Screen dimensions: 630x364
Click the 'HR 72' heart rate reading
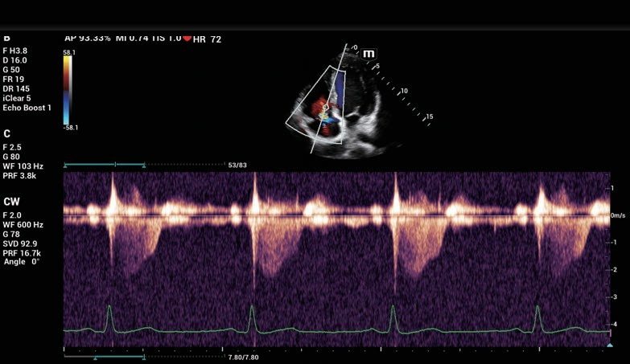pos(207,39)
